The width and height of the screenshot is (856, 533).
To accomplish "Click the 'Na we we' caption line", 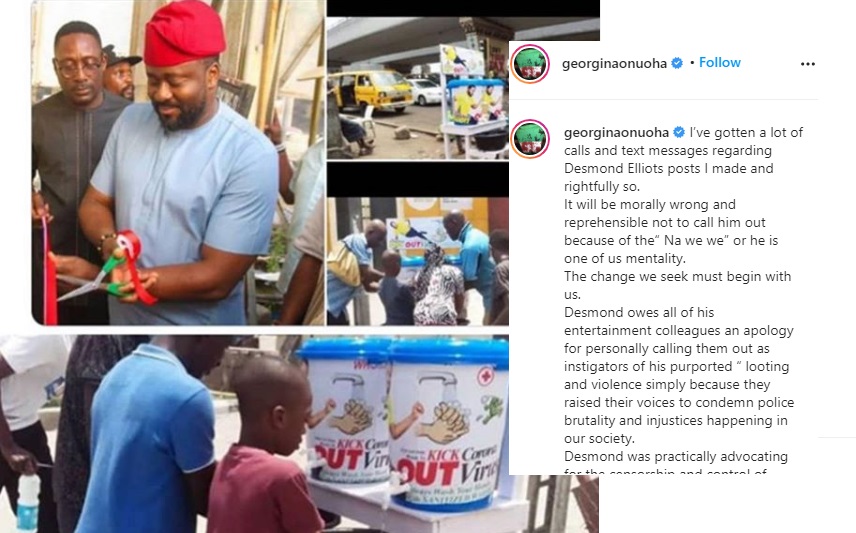I will point(671,240).
